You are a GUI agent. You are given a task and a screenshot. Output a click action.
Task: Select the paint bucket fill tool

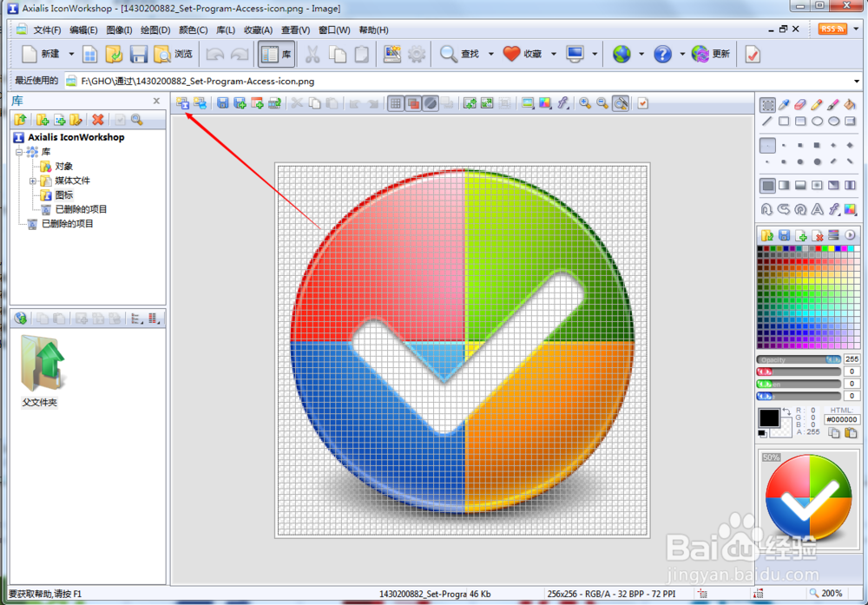pyautogui.click(x=851, y=104)
